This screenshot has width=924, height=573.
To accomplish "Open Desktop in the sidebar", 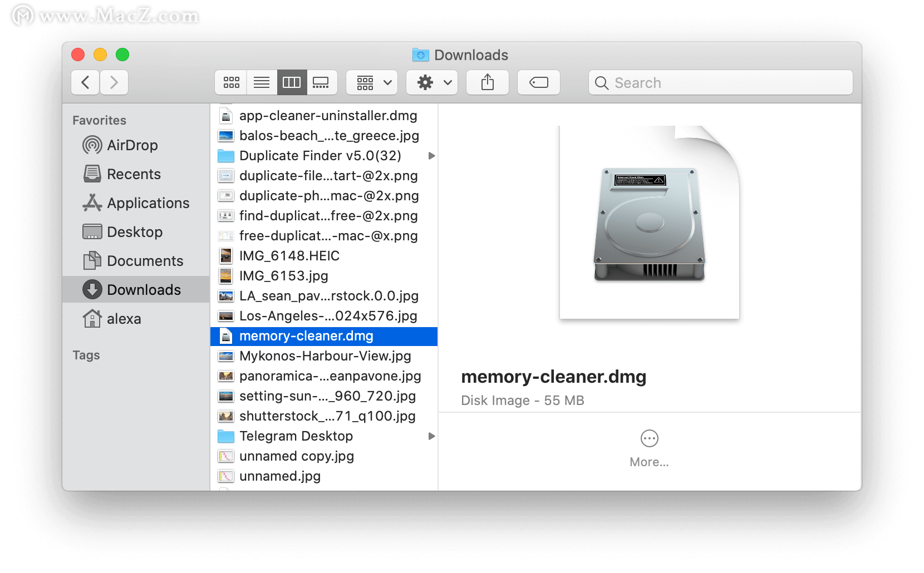I will 136,232.
